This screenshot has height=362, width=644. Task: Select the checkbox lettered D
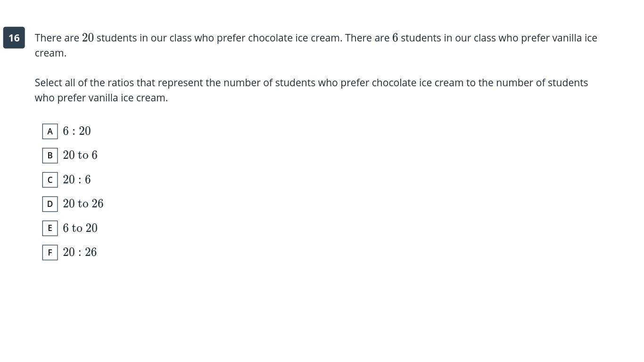[50, 204]
